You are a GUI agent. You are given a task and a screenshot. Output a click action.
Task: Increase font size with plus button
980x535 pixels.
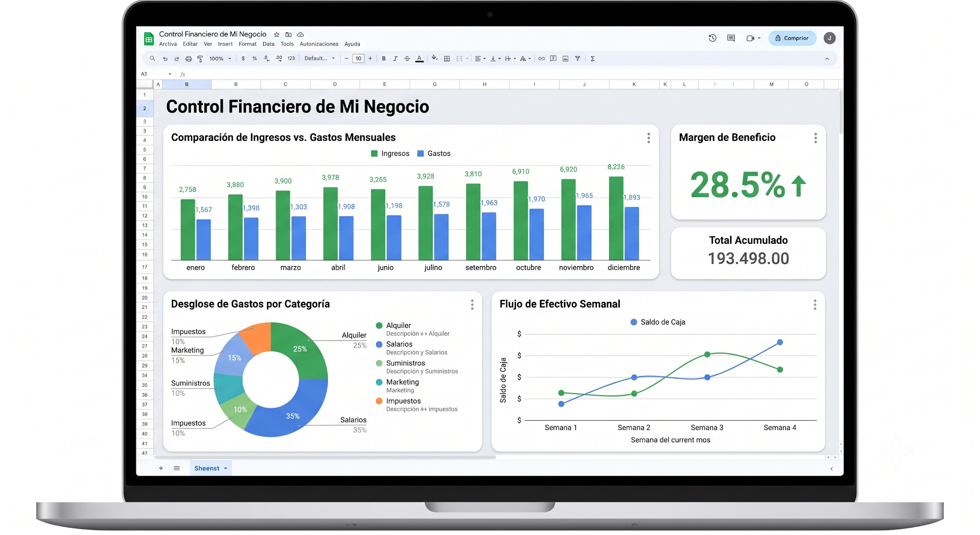click(x=370, y=58)
